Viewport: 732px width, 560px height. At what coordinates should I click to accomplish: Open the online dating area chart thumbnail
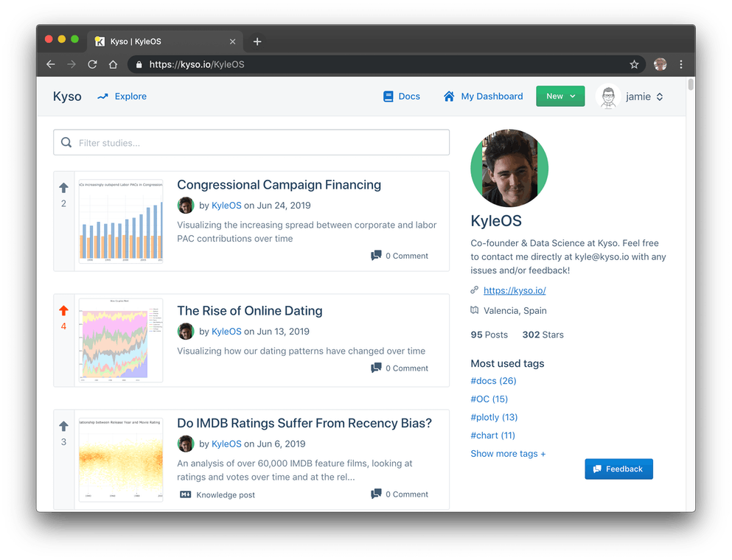(x=121, y=340)
